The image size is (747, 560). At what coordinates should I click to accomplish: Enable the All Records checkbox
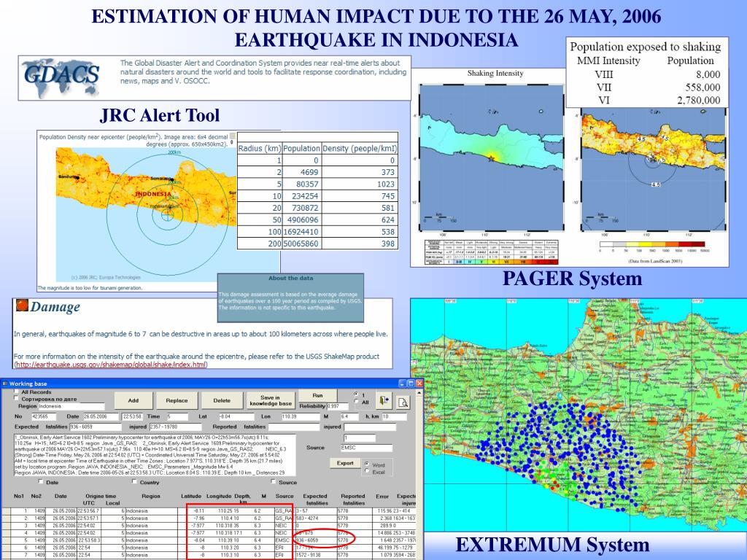pos(17,392)
